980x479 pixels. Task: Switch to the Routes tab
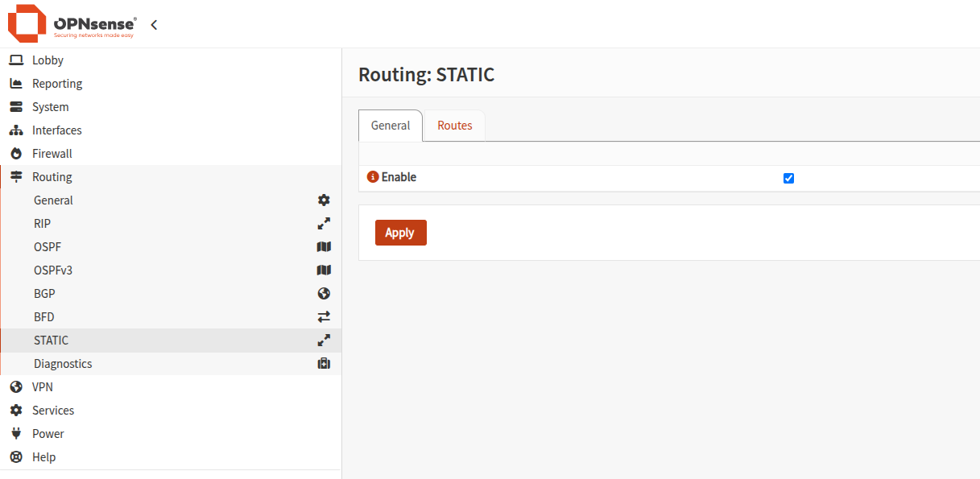tap(455, 126)
